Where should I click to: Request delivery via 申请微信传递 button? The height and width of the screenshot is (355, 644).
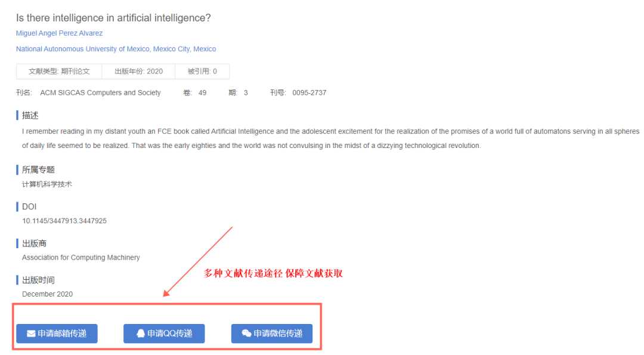click(272, 334)
